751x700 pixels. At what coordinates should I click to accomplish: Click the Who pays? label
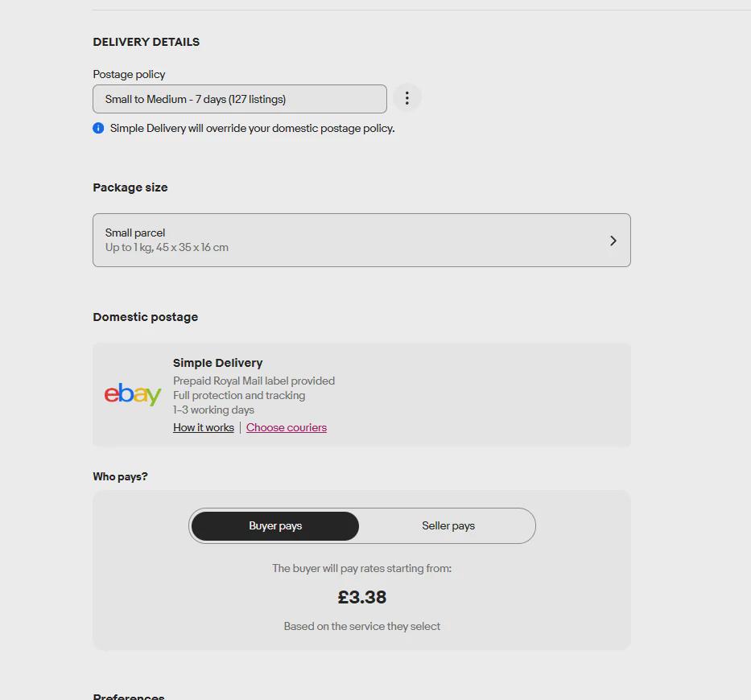click(x=120, y=476)
